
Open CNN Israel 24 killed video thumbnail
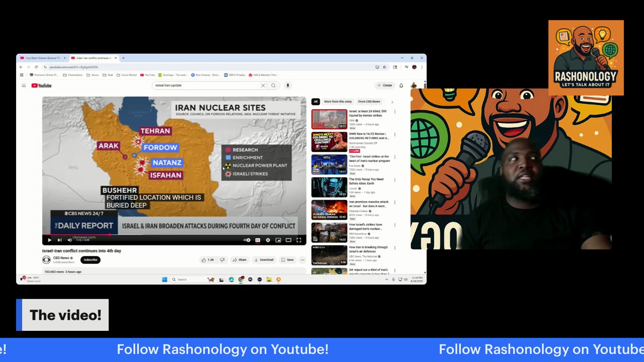[x=329, y=119]
